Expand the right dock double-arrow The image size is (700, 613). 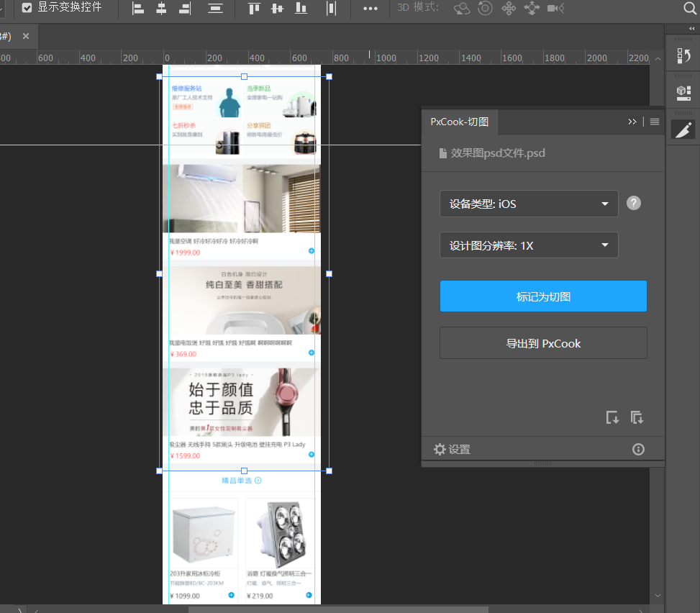692,29
